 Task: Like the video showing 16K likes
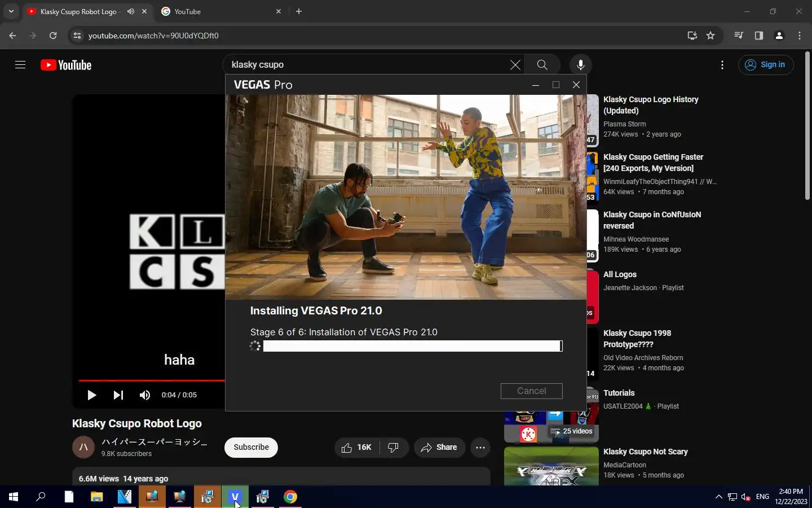point(356,447)
